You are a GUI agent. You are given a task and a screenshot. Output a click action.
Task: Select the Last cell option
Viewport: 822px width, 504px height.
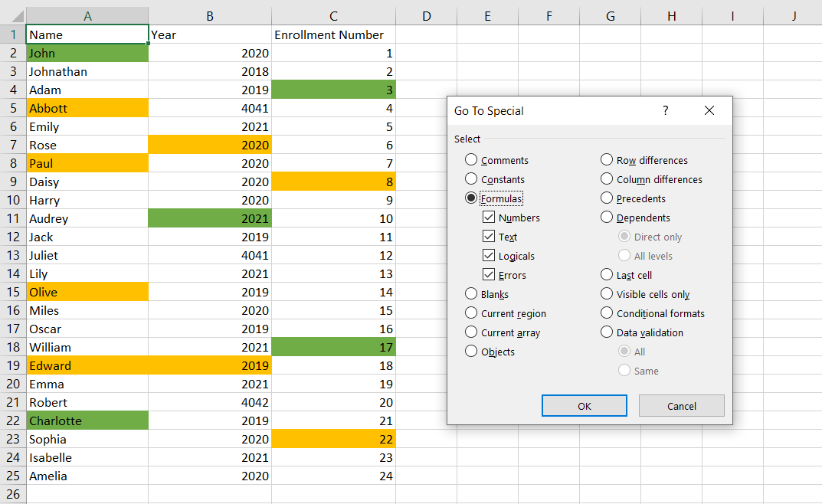626,275
